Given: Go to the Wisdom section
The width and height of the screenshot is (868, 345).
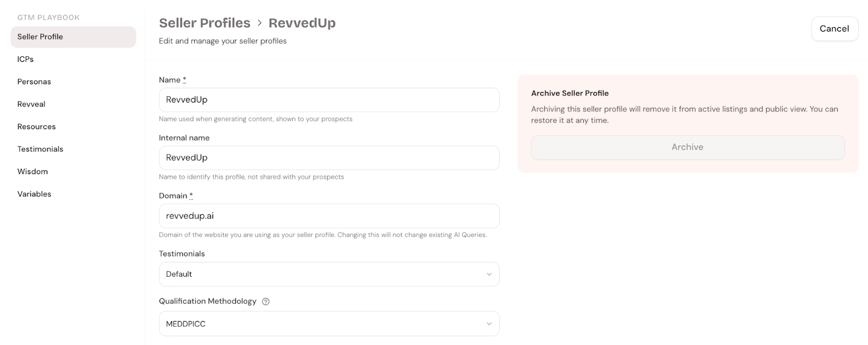Looking at the screenshot, I should pos(33,171).
